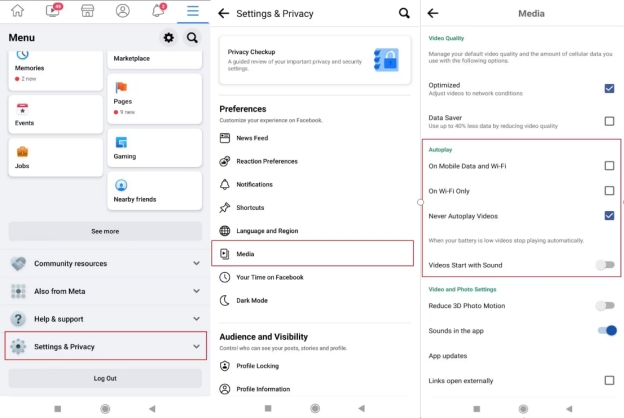624x418 pixels.
Task: Tap Android home button in Settings screen
Action: point(315,408)
